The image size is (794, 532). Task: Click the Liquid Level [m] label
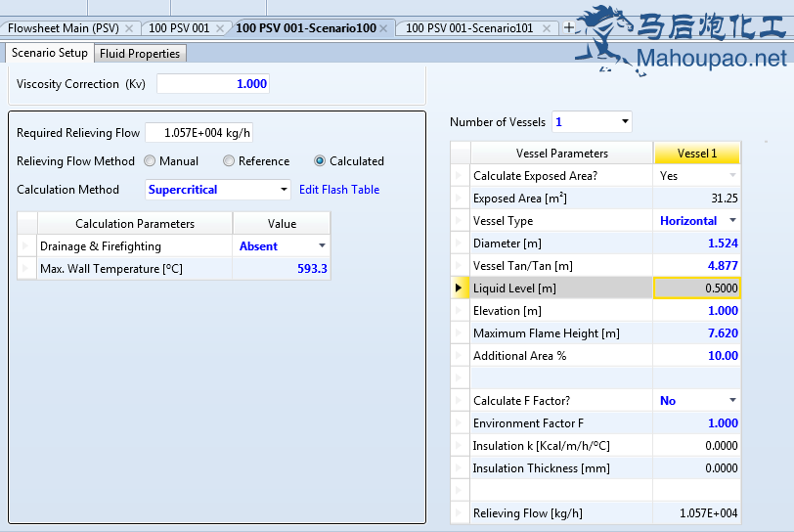click(x=514, y=288)
